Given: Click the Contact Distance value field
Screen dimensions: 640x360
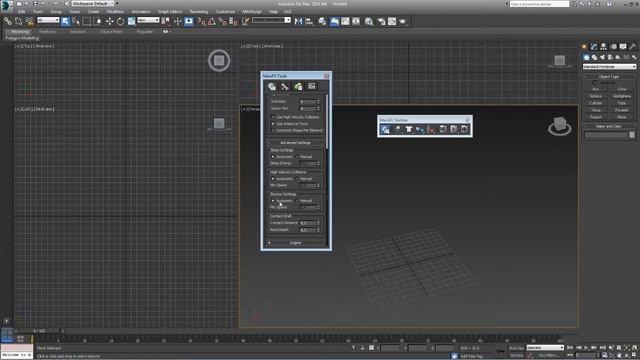Looking at the screenshot, I should click(308, 223).
